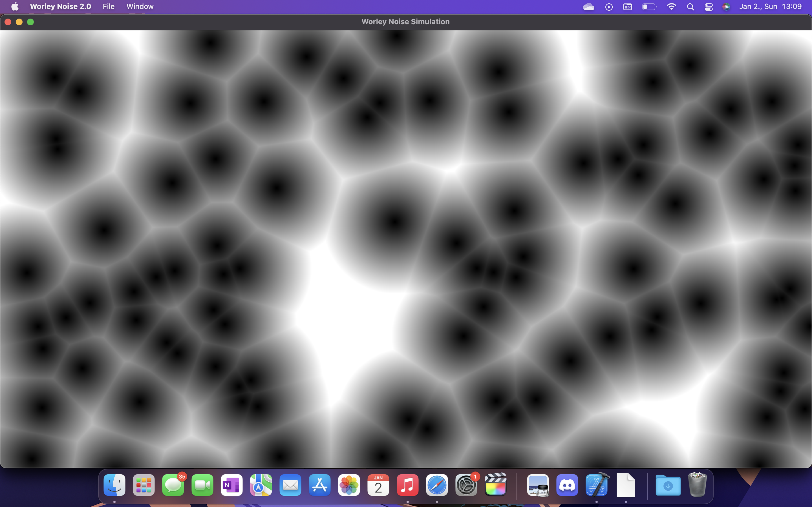Click the Wi-Fi status icon
The image size is (812, 507).
point(671,7)
